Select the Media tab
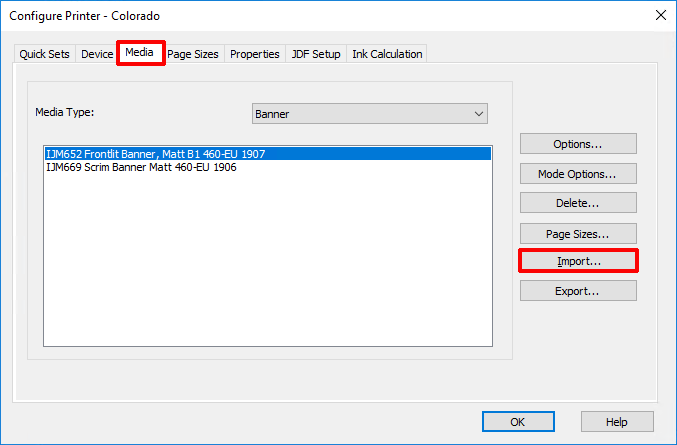This screenshot has width=677, height=445. 139,53
